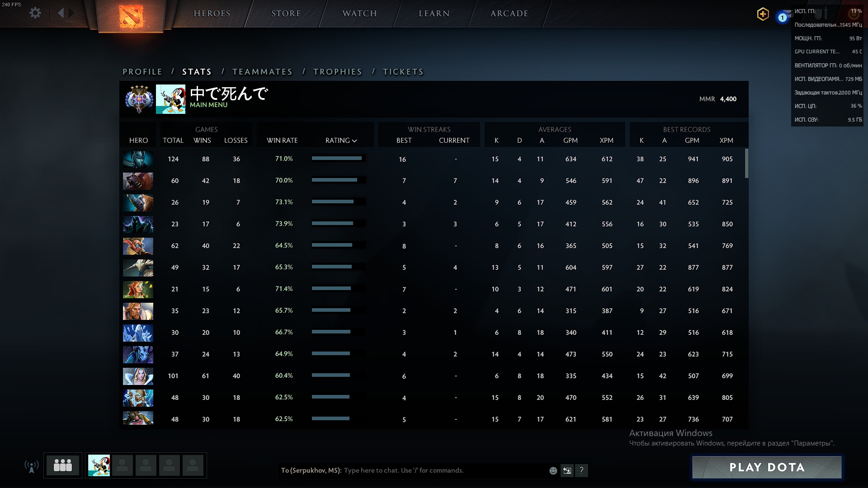
Task: Click the rank medal beside the avatar
Action: point(139,99)
